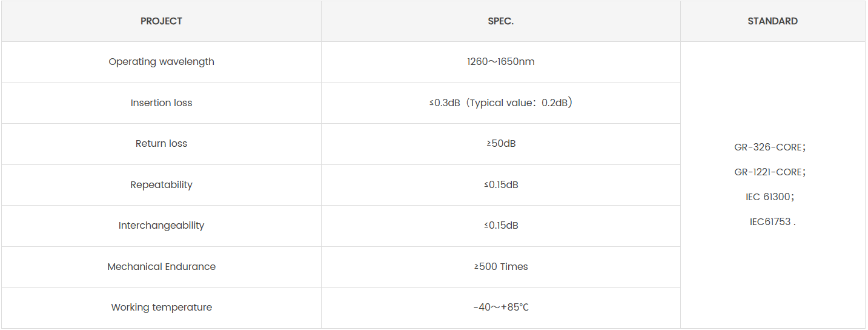868x330 pixels.
Task: Click the ≤0.15dB value in Repeatability row
Action: (500, 185)
